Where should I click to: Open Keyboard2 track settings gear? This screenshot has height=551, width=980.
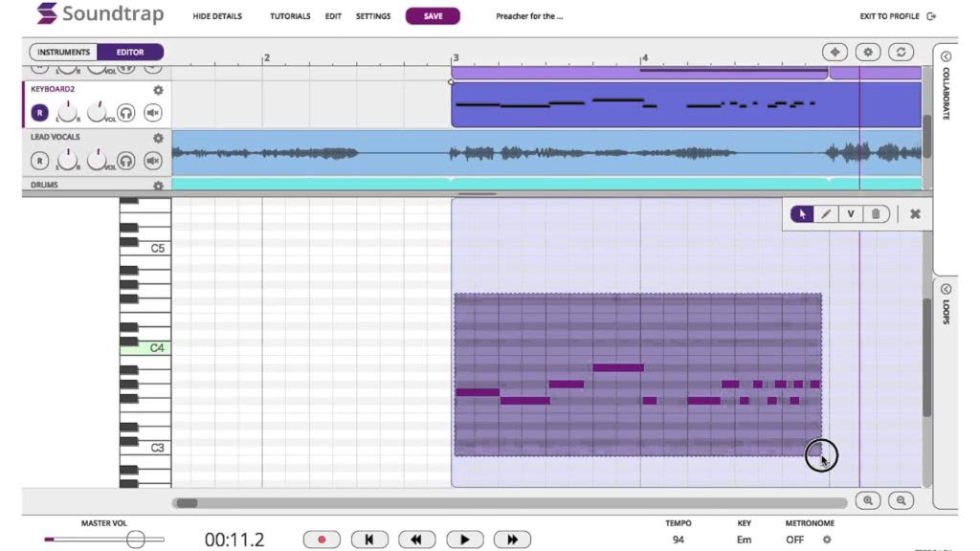(158, 90)
